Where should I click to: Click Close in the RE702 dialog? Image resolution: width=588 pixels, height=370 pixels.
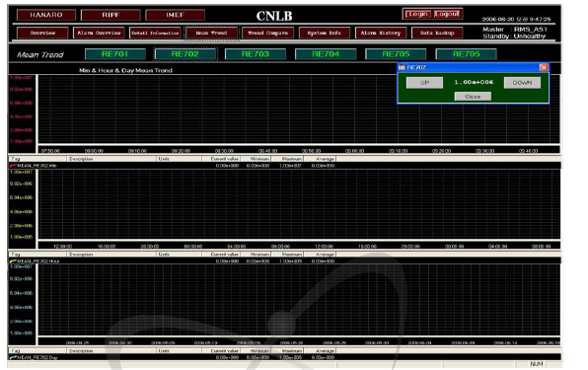click(473, 97)
